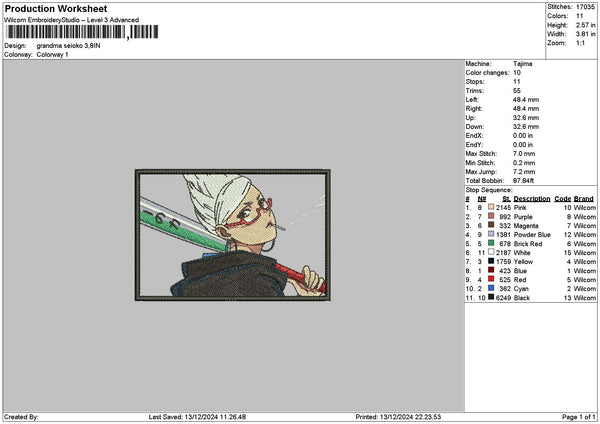Select the Powder Blue row color swatch

pyautogui.click(x=491, y=235)
